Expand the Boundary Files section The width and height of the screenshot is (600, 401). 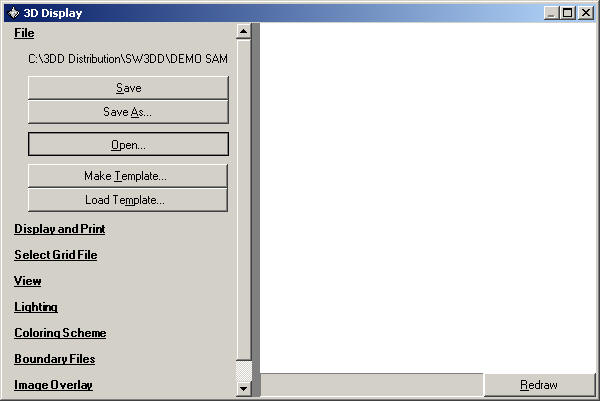(x=55, y=359)
